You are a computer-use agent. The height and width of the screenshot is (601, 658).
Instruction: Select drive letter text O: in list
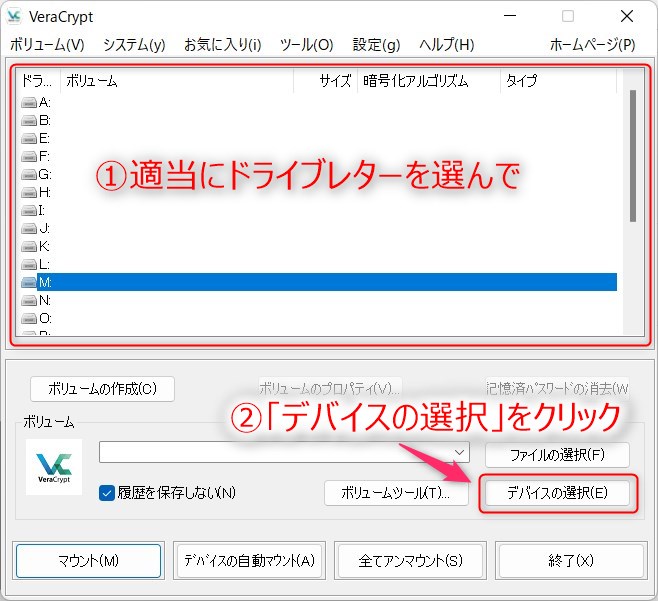coord(45,319)
